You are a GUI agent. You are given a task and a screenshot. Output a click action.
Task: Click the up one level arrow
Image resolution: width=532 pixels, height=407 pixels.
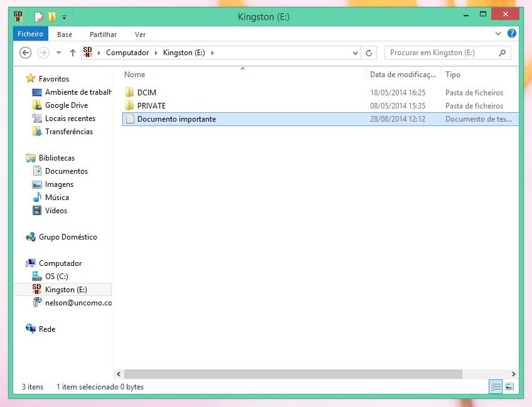pyautogui.click(x=73, y=53)
